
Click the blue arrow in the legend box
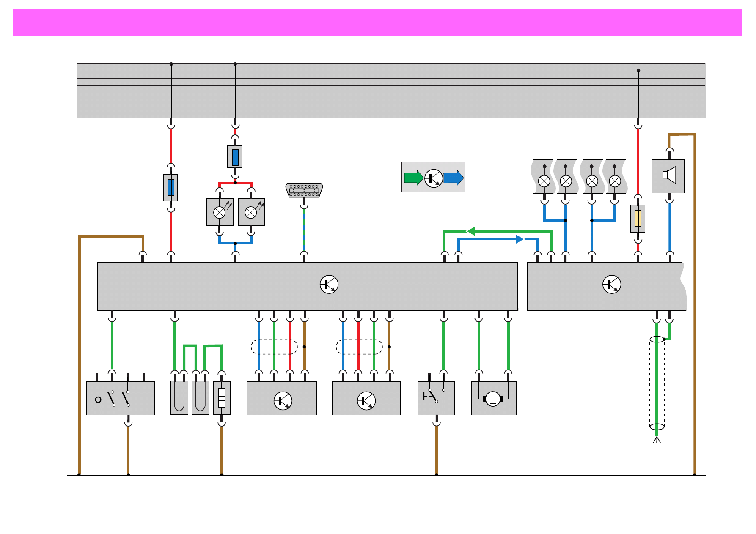click(454, 178)
